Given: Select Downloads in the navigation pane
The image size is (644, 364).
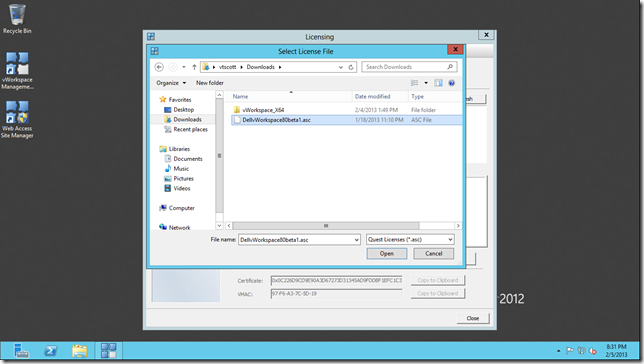Looking at the screenshot, I should [x=187, y=120].
